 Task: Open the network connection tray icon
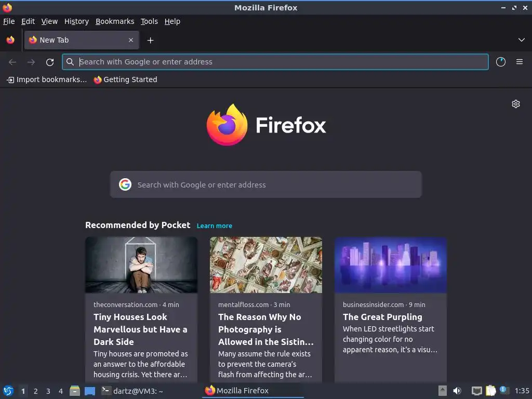pyautogui.click(x=477, y=391)
